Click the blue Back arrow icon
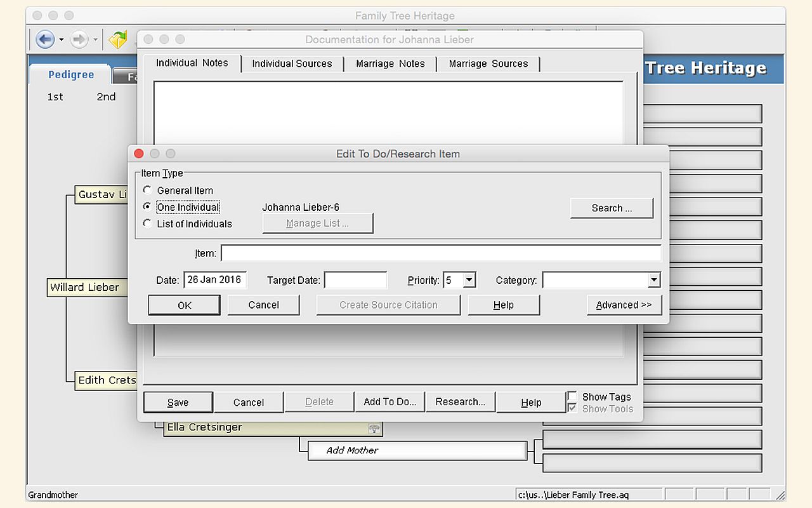The height and width of the screenshot is (508, 812). point(44,40)
